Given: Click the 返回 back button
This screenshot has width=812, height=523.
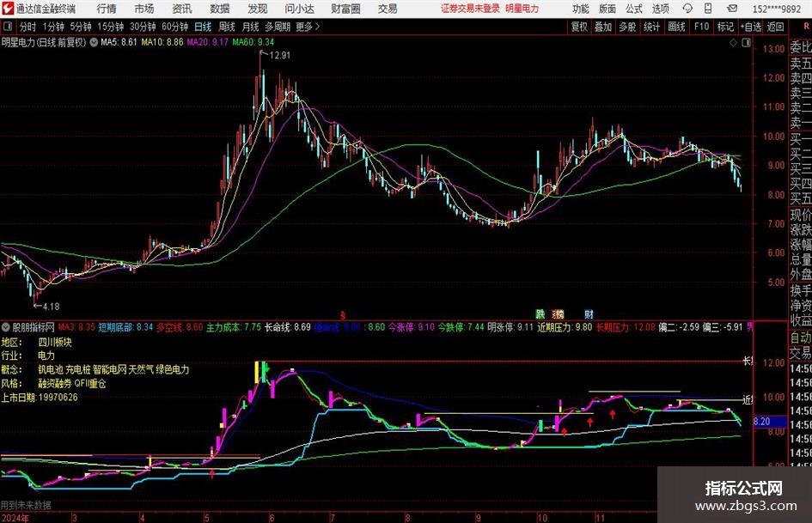Looking at the screenshot, I should 775,27.
